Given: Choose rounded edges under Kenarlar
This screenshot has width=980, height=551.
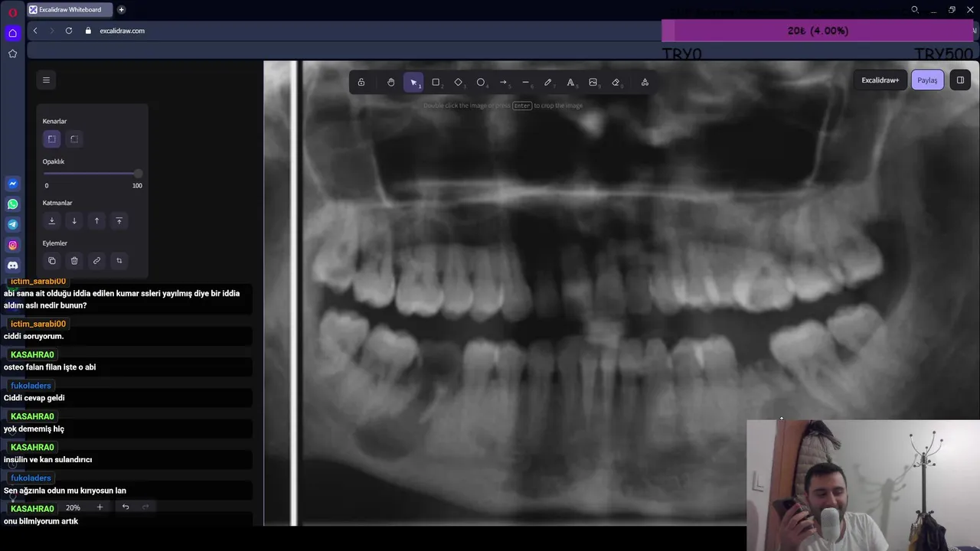Looking at the screenshot, I should (x=74, y=139).
